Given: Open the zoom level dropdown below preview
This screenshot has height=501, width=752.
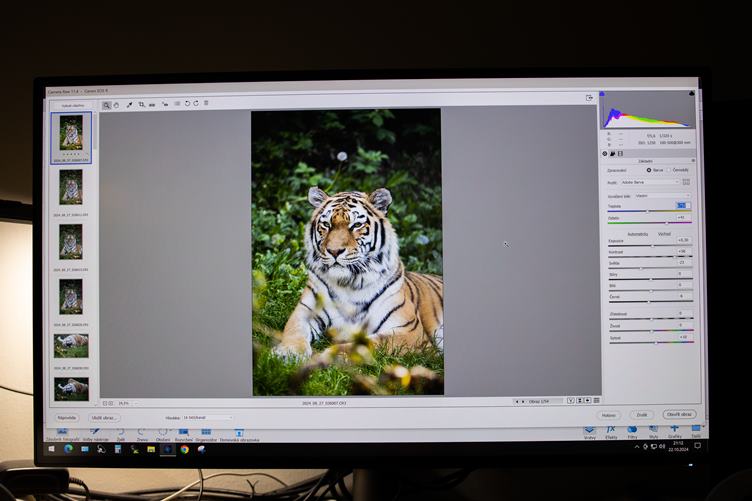Looking at the screenshot, I should (126, 404).
